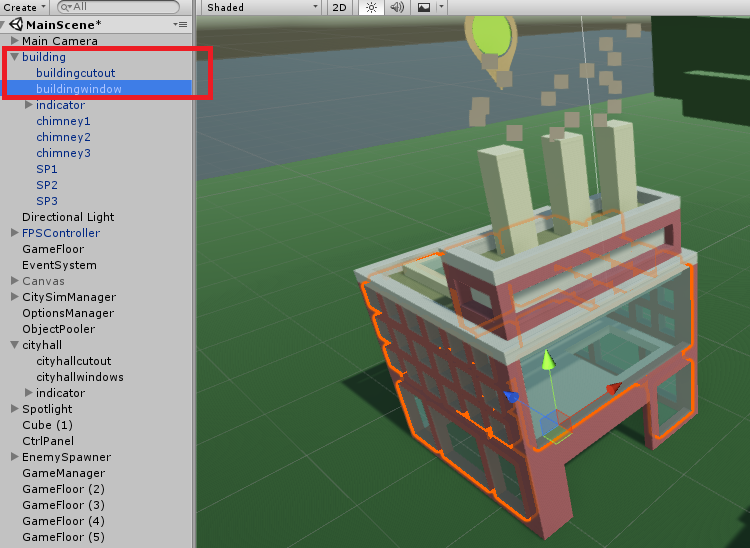The height and width of the screenshot is (548, 750).
Task: Select buildingcutout in hierarchy
Action: point(76,73)
